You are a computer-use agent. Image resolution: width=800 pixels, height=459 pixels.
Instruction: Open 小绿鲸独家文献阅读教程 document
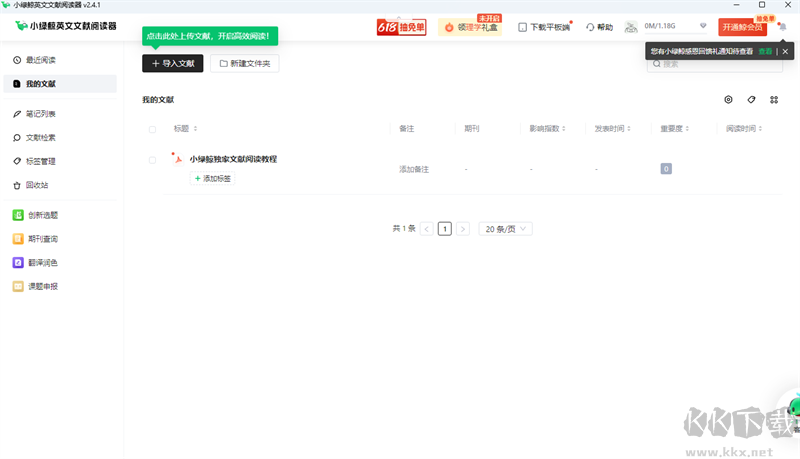tap(233, 159)
